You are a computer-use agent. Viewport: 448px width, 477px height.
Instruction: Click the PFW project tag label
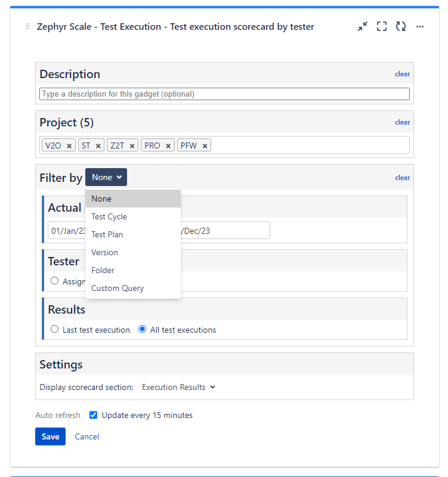pyautogui.click(x=189, y=145)
